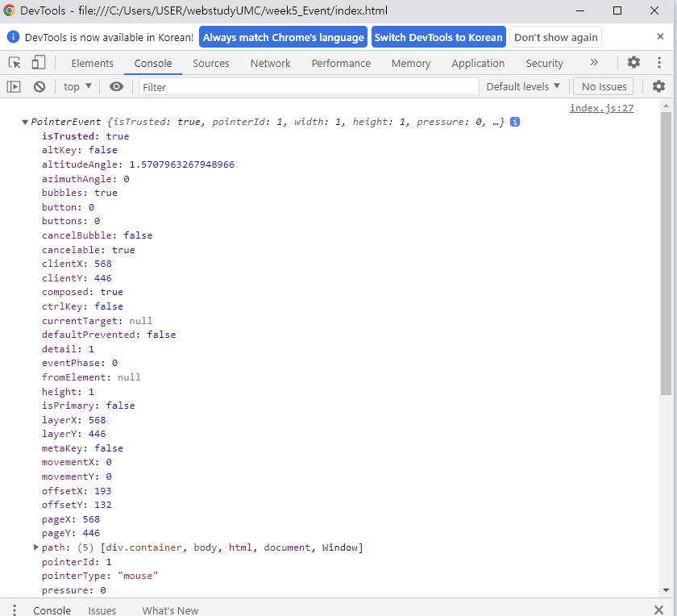Image resolution: width=677 pixels, height=616 pixels.
Task: Open the Default levels dropdown
Action: coord(523,87)
